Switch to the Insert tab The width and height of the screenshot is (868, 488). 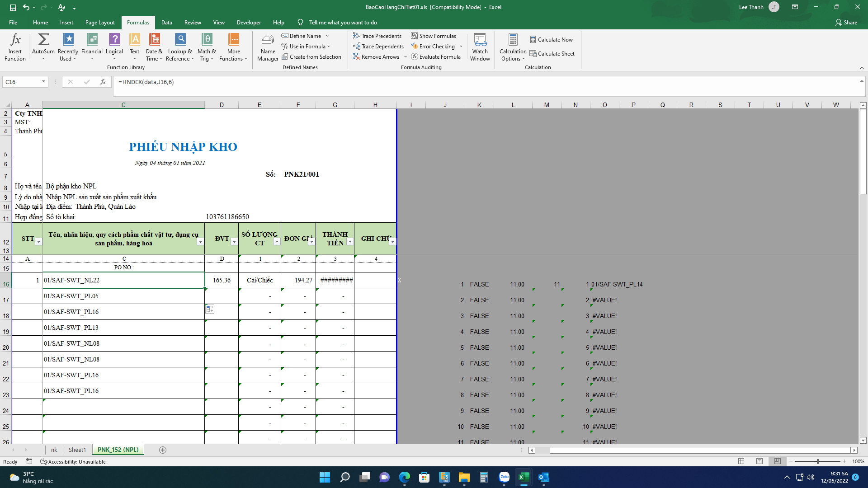pyautogui.click(x=66, y=22)
